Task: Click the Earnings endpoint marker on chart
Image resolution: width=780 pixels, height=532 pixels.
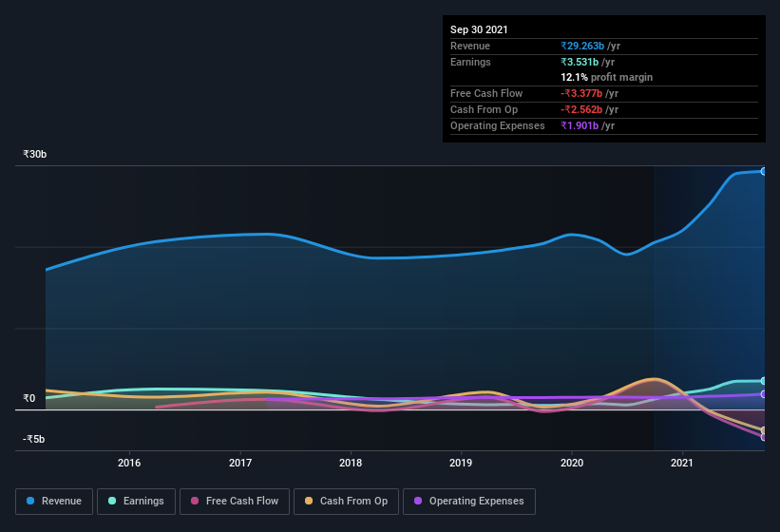Action: coord(763,381)
